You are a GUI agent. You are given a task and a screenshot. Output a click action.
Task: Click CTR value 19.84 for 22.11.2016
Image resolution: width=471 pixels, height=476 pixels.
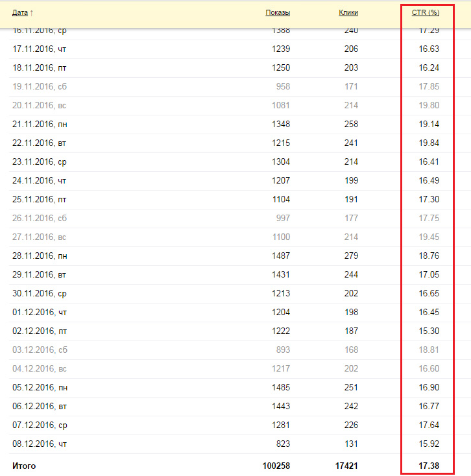(x=429, y=143)
